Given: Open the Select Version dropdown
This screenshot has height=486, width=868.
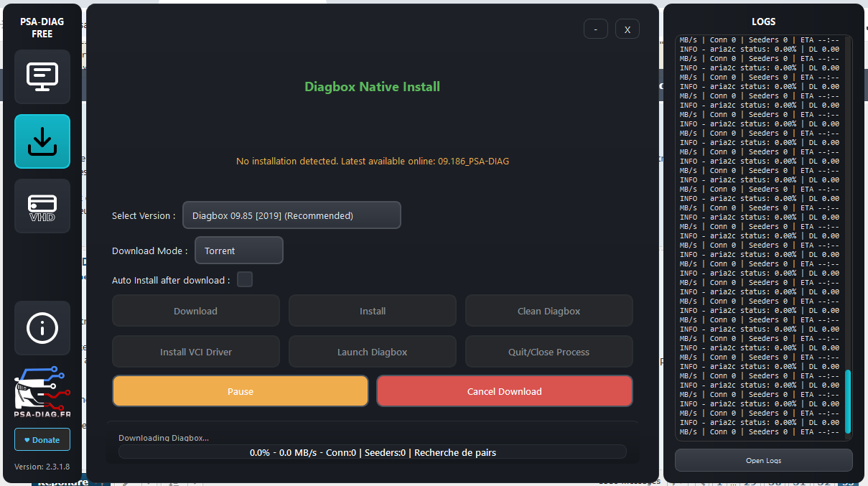Looking at the screenshot, I should point(291,215).
